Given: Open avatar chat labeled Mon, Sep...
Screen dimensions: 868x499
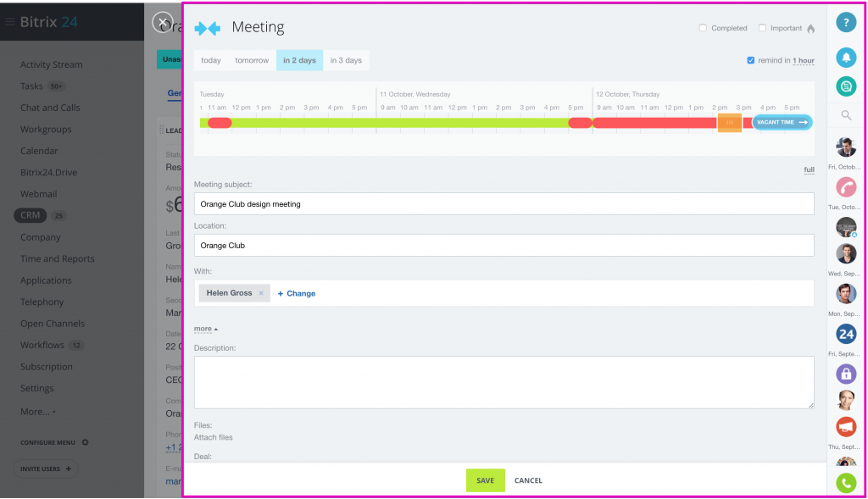Looking at the screenshot, I should [845, 294].
